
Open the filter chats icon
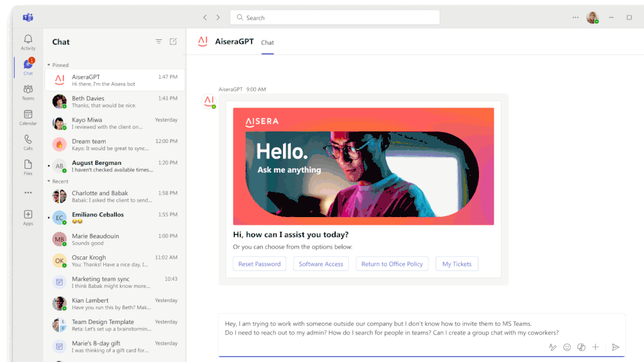coord(159,41)
